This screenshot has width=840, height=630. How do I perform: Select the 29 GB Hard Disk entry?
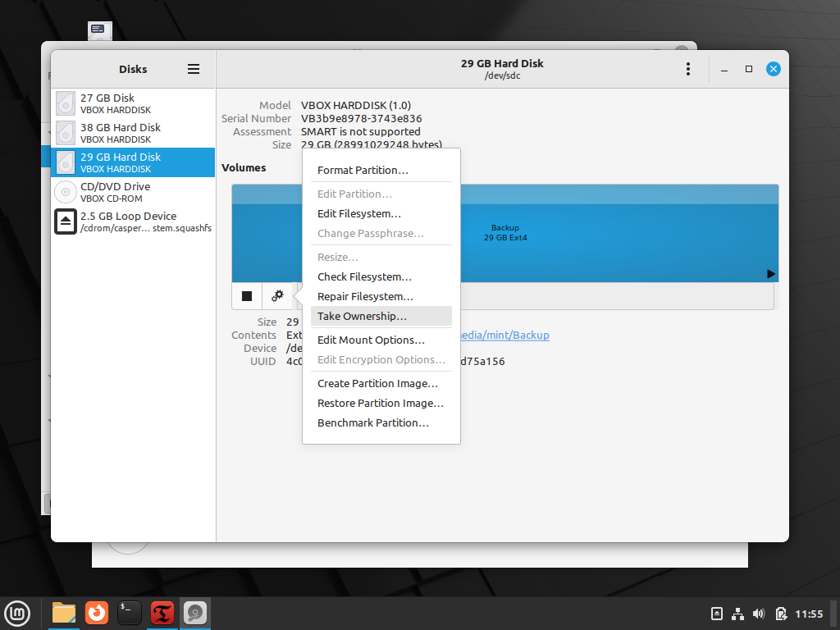(x=134, y=162)
